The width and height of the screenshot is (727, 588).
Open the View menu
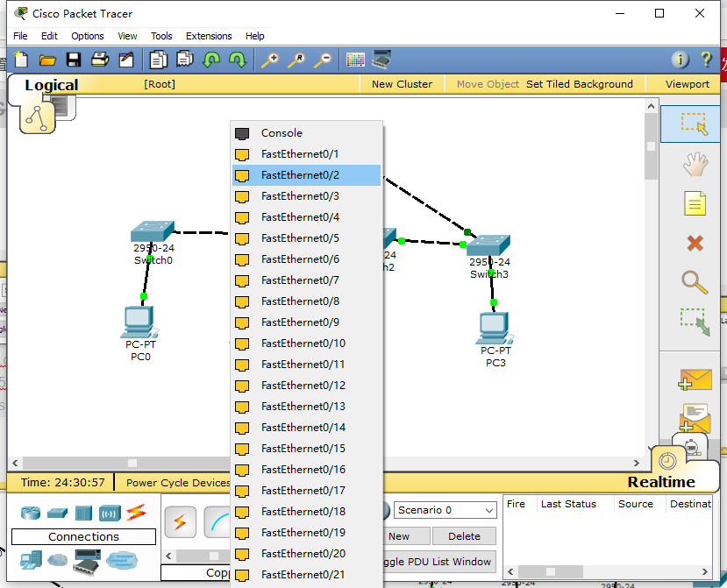[x=127, y=36]
